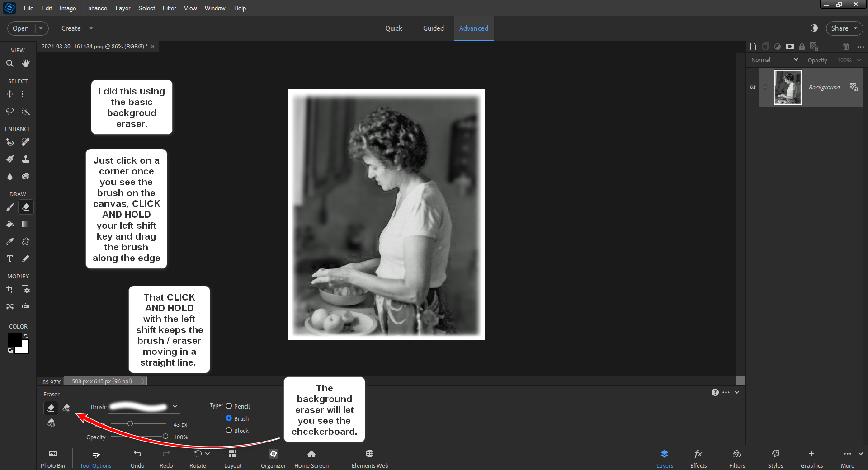Select the Crop tool
This screenshot has width=868, height=470.
point(9,289)
